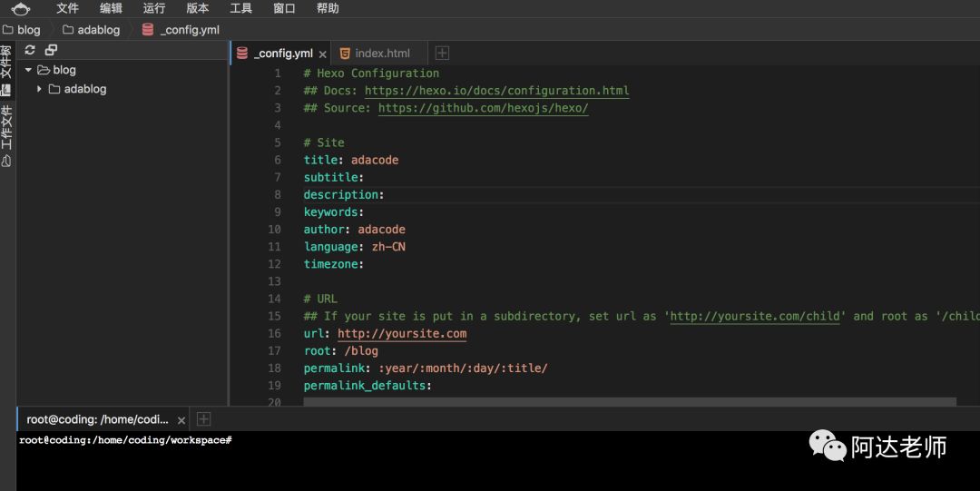Open the 版本 menu
The height and width of the screenshot is (491, 980).
[198, 8]
